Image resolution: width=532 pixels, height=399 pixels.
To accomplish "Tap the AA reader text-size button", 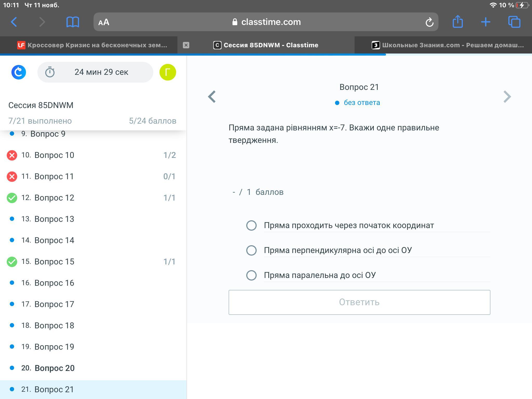I will pyautogui.click(x=104, y=22).
